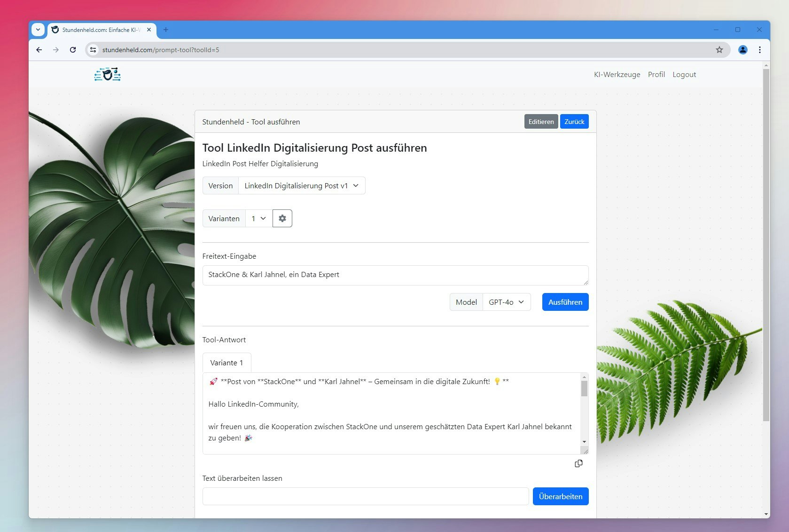Click heading Tool LinkedIn Digitalisierung Post ausführen
789x532 pixels.
[314, 148]
